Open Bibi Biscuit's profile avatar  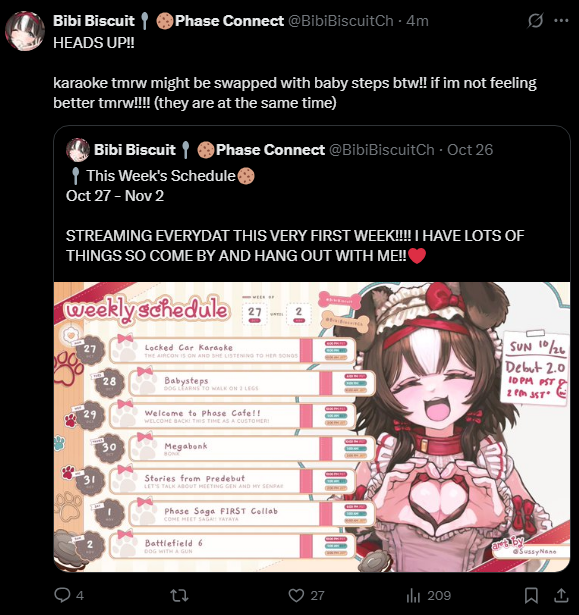[25, 31]
